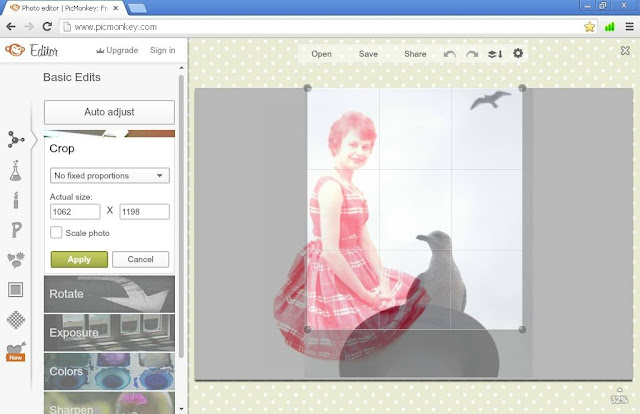The width and height of the screenshot is (640, 414).
Task: Click Save in the top toolbar
Action: click(368, 54)
